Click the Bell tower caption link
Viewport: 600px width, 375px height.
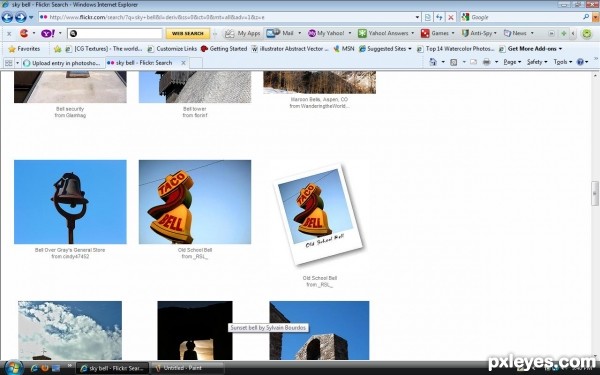[194, 109]
